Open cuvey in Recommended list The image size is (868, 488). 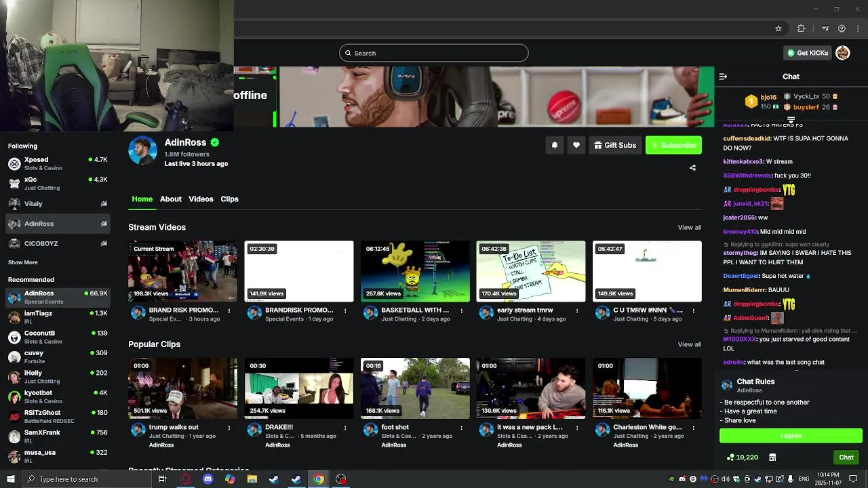(x=58, y=357)
